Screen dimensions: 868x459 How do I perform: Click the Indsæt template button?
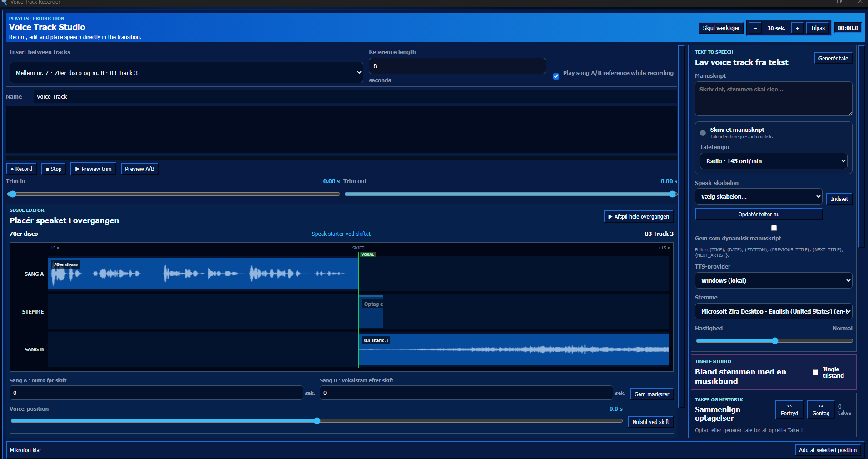[x=839, y=199]
